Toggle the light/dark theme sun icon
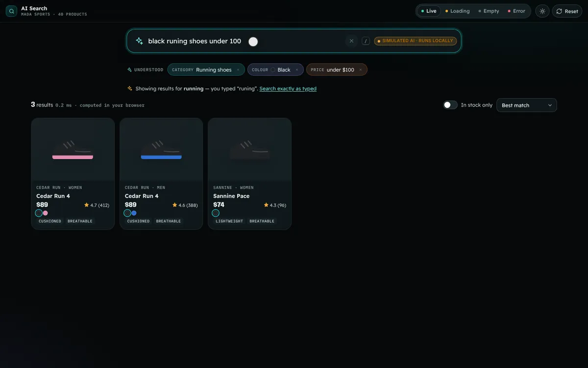 pos(542,11)
